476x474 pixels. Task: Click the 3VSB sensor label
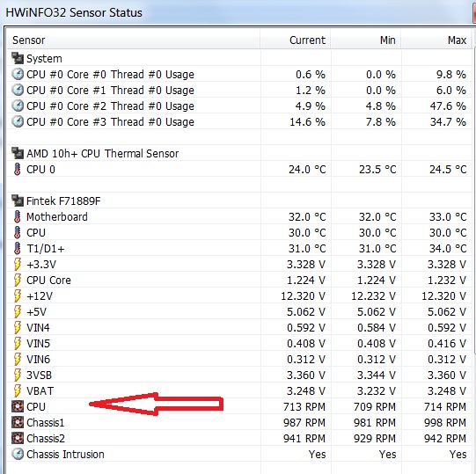point(39,376)
